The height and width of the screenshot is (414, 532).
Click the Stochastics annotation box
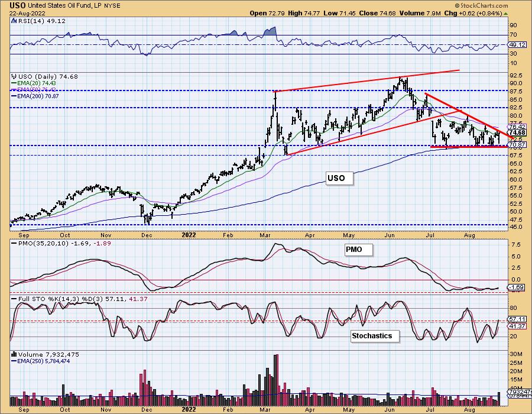pos(375,335)
